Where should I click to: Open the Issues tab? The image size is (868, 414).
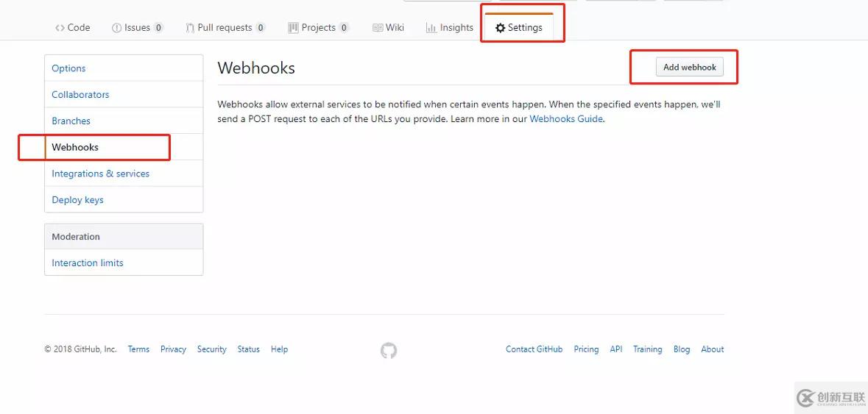coord(137,28)
